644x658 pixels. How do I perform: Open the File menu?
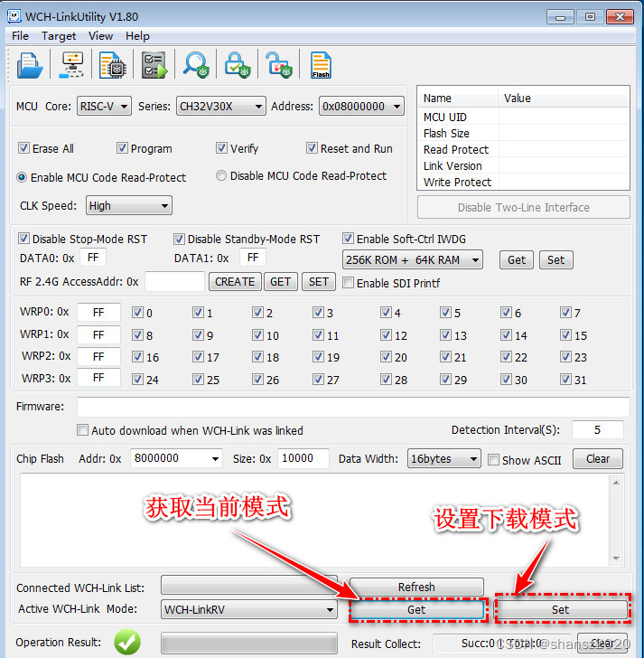point(20,36)
